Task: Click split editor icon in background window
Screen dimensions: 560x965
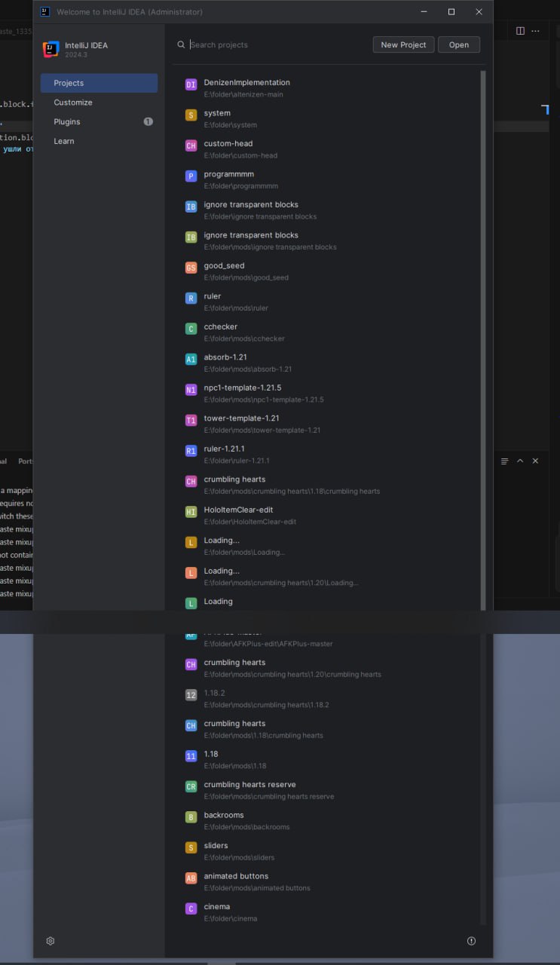Action: 520,31
